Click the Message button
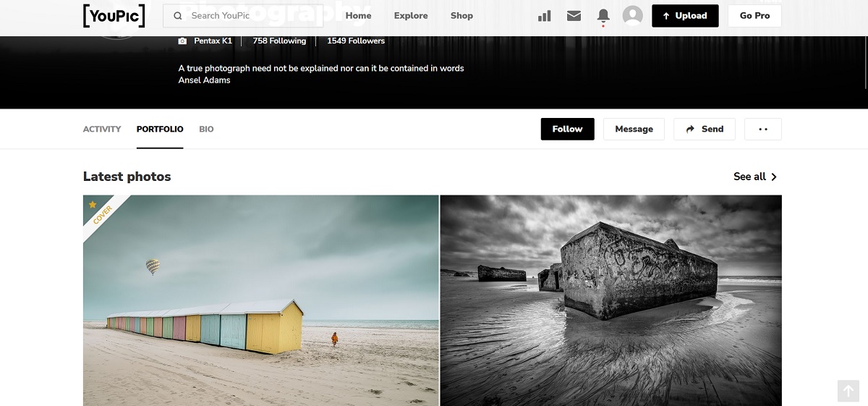The width and height of the screenshot is (868, 406). pyautogui.click(x=634, y=129)
